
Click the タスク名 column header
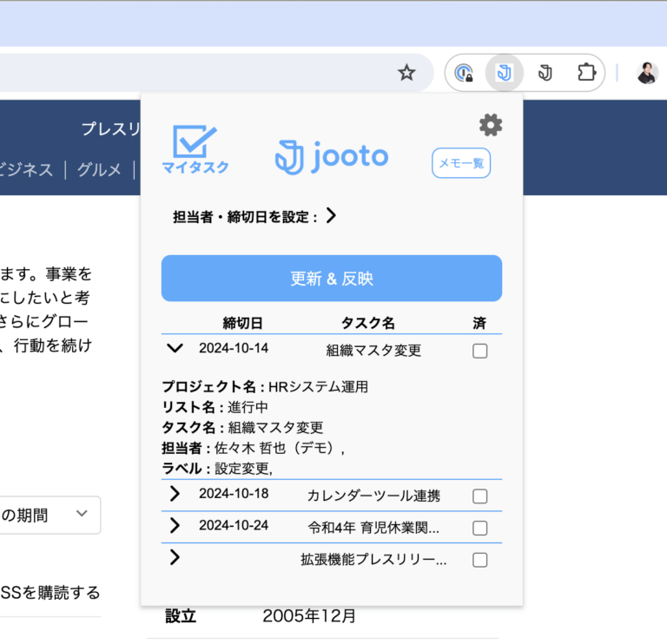(x=368, y=323)
